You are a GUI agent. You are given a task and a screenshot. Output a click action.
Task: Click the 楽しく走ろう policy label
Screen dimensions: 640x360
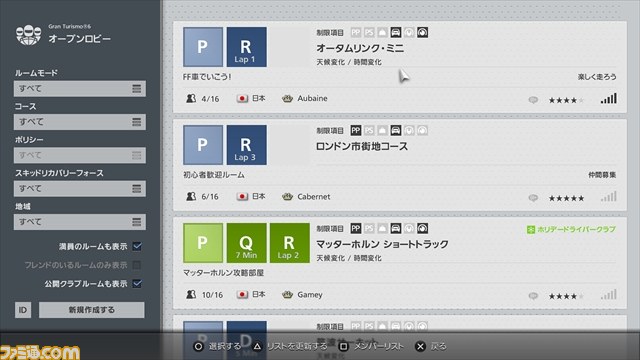coord(597,77)
